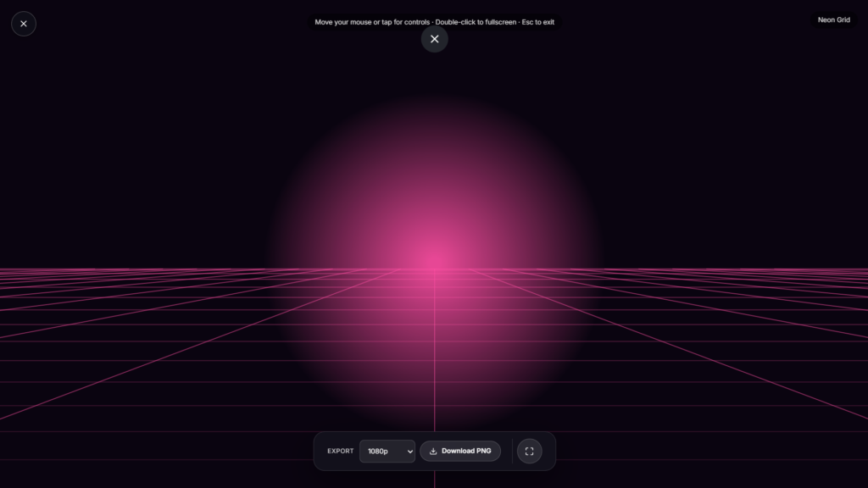Dismiss the hint with the center X button
This screenshot has height=488, width=868.
(435, 39)
